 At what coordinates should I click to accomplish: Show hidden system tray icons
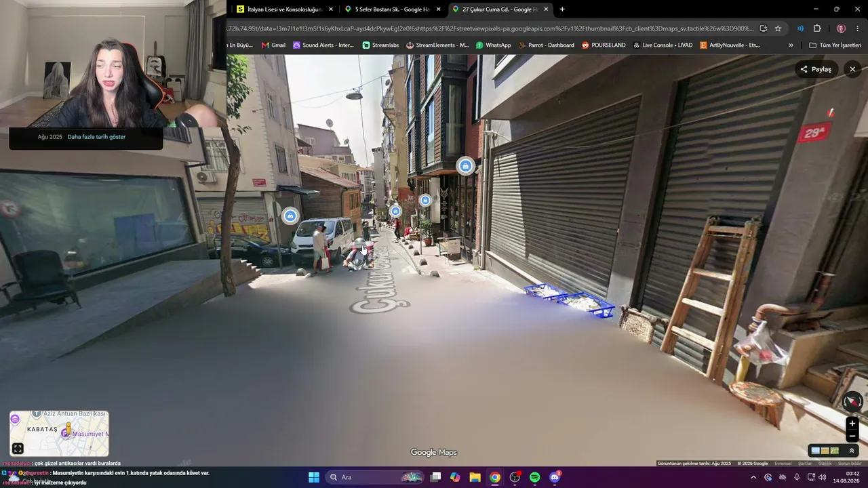click(753, 477)
